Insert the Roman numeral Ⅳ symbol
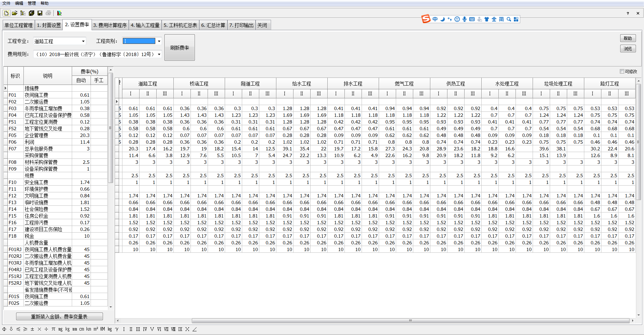This screenshot has width=644, height=335. (145, 329)
